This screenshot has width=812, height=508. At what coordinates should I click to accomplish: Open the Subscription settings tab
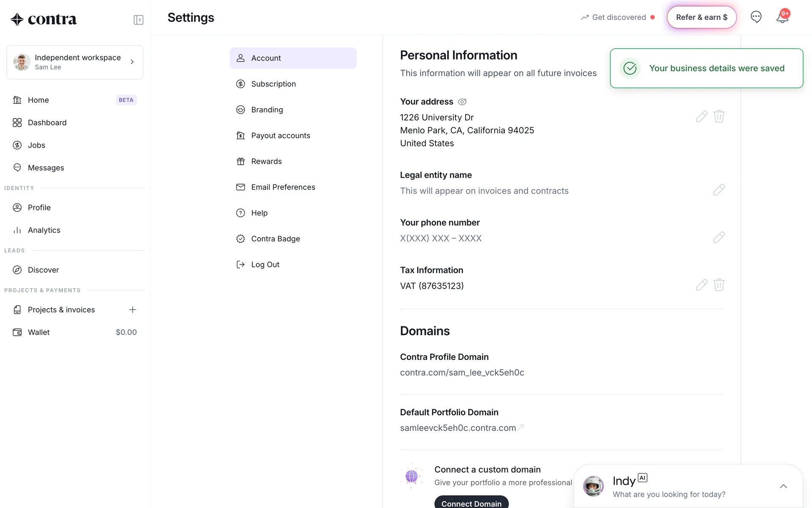coord(273,84)
